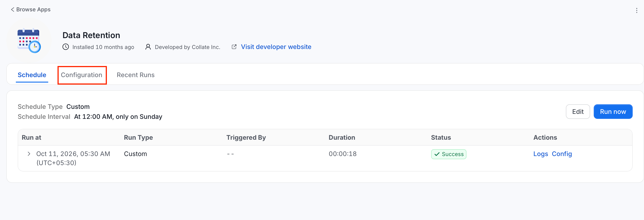This screenshot has height=220, width=644.
Task: Click the Run at column header
Action: coord(31,137)
